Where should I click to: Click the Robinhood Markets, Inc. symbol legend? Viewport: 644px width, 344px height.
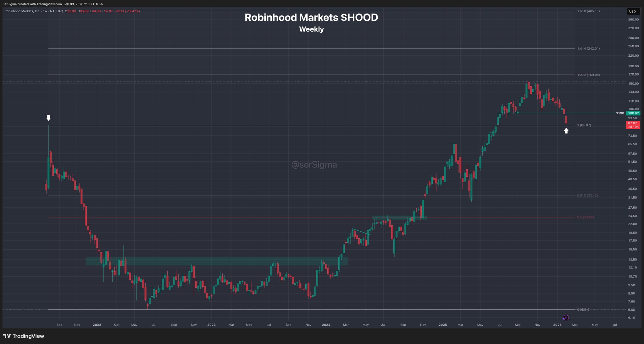[22, 11]
